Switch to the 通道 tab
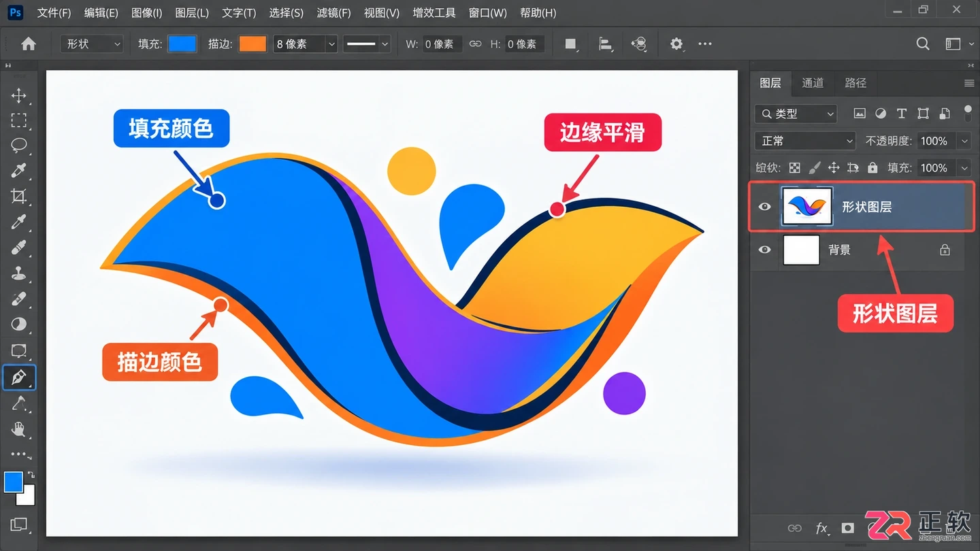This screenshot has width=980, height=551. (813, 83)
